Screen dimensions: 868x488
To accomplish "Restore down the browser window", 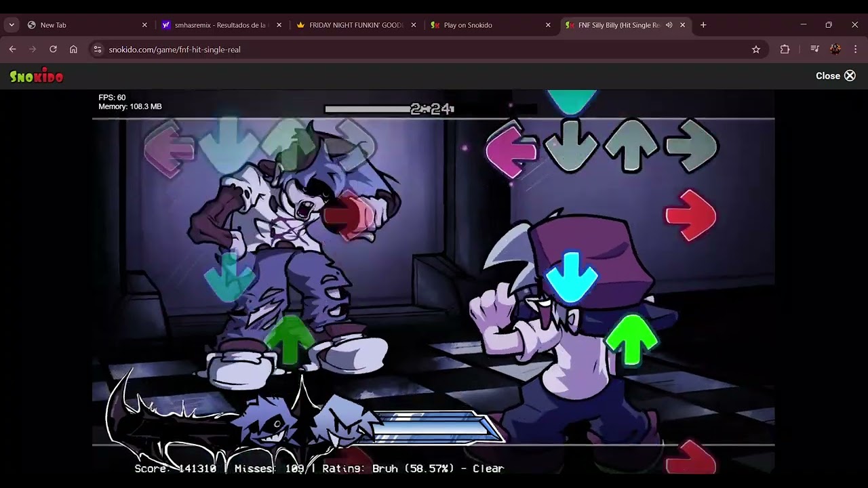I will tap(829, 25).
